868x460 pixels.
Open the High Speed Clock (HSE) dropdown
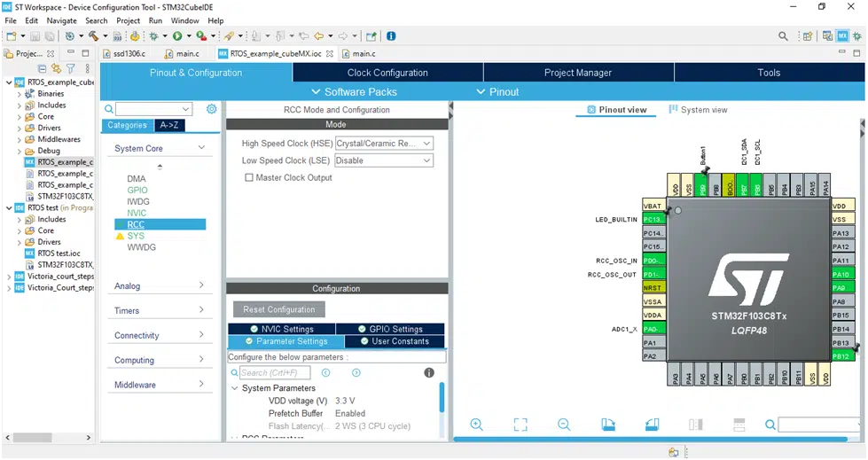pyautogui.click(x=384, y=144)
